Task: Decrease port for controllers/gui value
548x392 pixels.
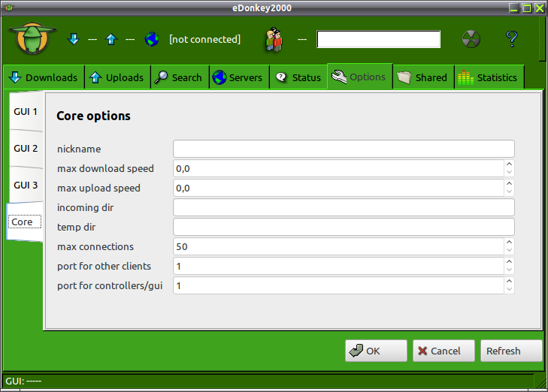Action: pyautogui.click(x=509, y=290)
